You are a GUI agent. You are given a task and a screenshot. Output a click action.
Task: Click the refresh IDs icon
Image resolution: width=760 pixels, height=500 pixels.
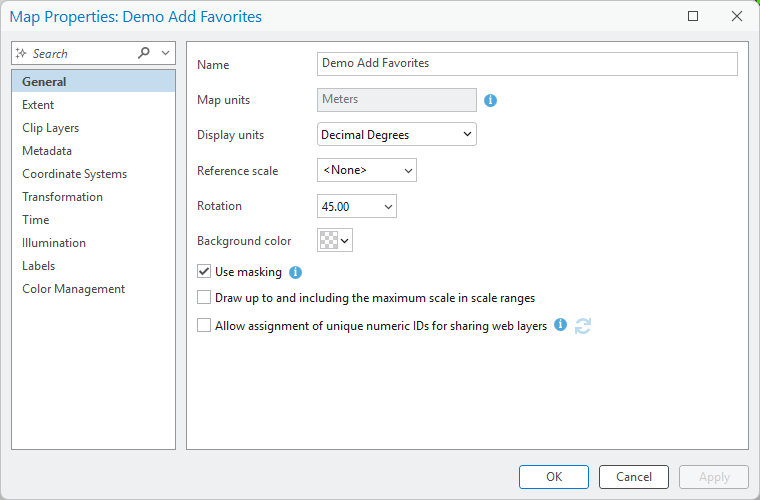[583, 326]
